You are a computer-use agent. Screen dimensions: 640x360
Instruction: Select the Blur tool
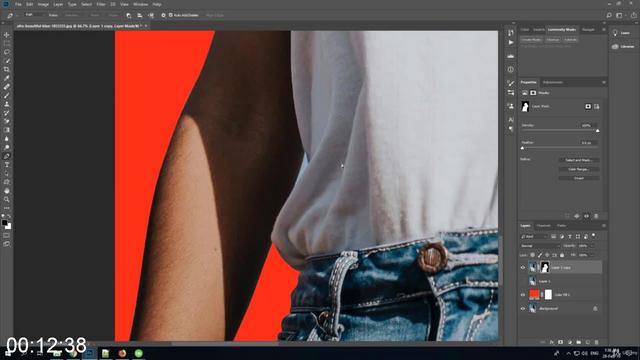[7, 139]
